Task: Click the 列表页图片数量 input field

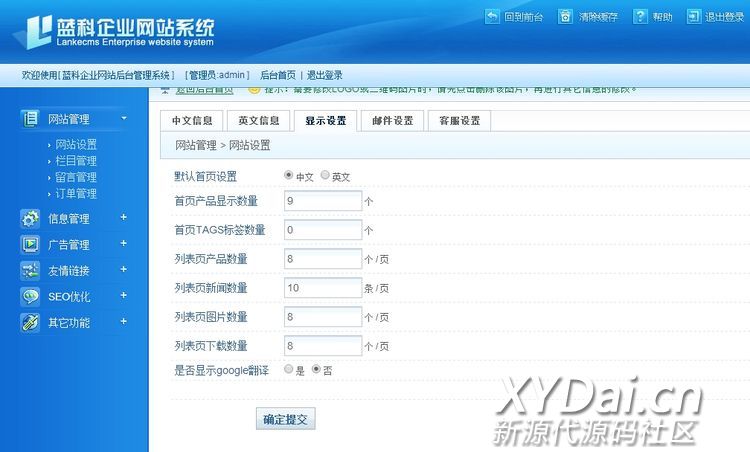Action: coord(323,317)
